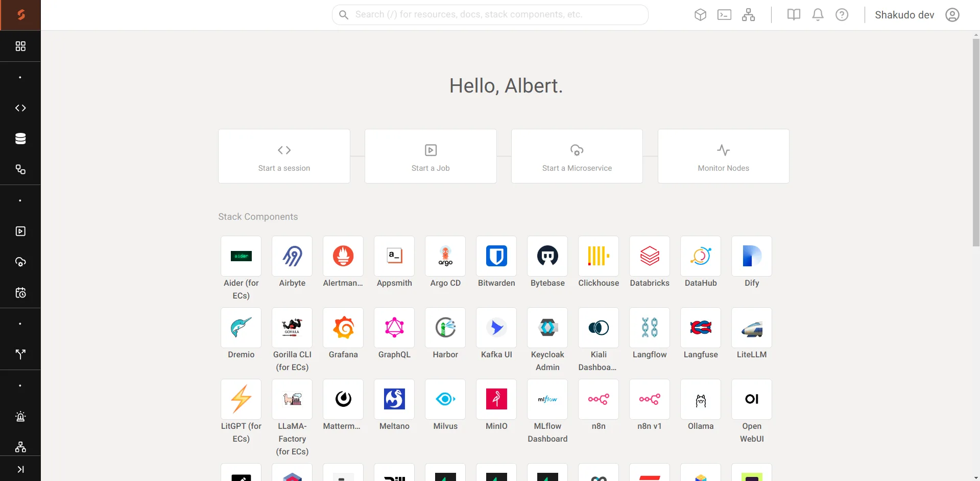
Task: Open the MinIO component
Action: click(496, 399)
